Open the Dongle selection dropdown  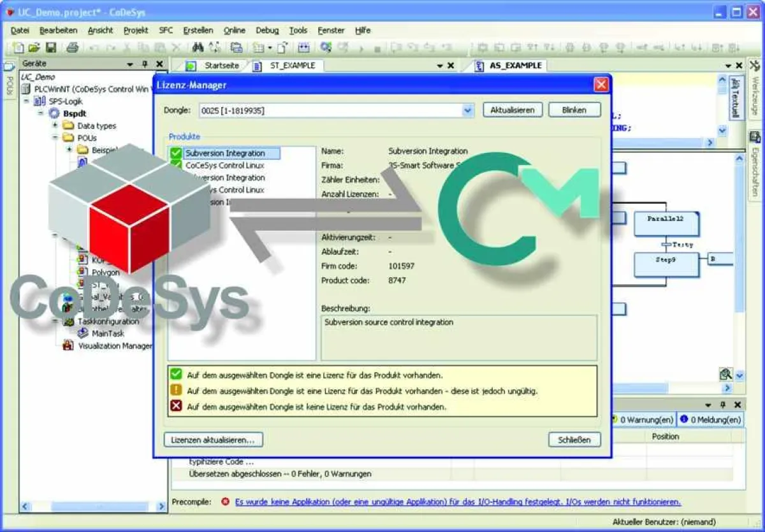pyautogui.click(x=469, y=110)
